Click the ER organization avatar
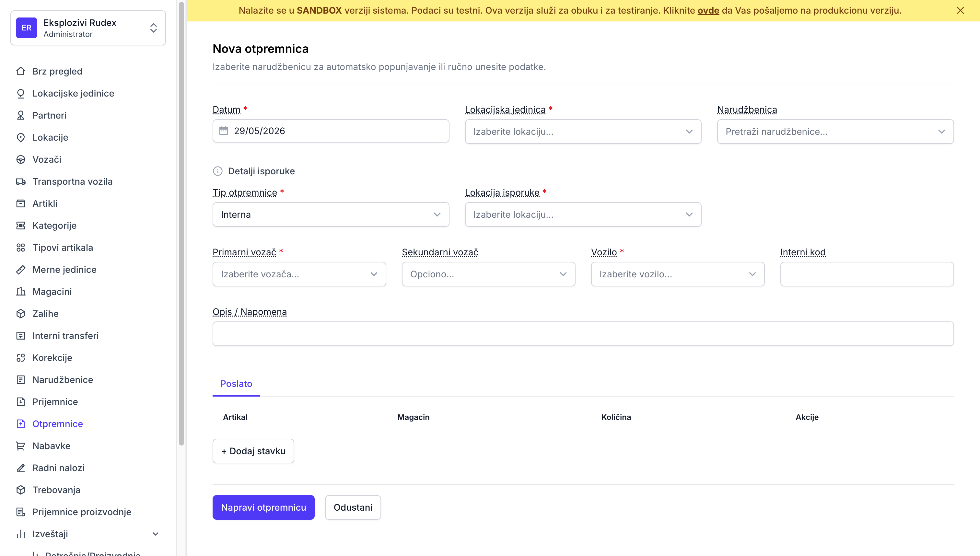 click(26, 28)
